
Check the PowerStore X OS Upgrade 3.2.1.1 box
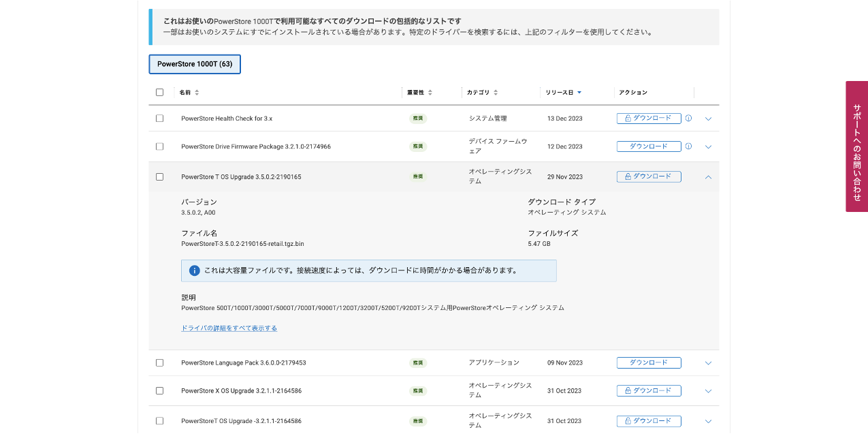click(x=160, y=390)
